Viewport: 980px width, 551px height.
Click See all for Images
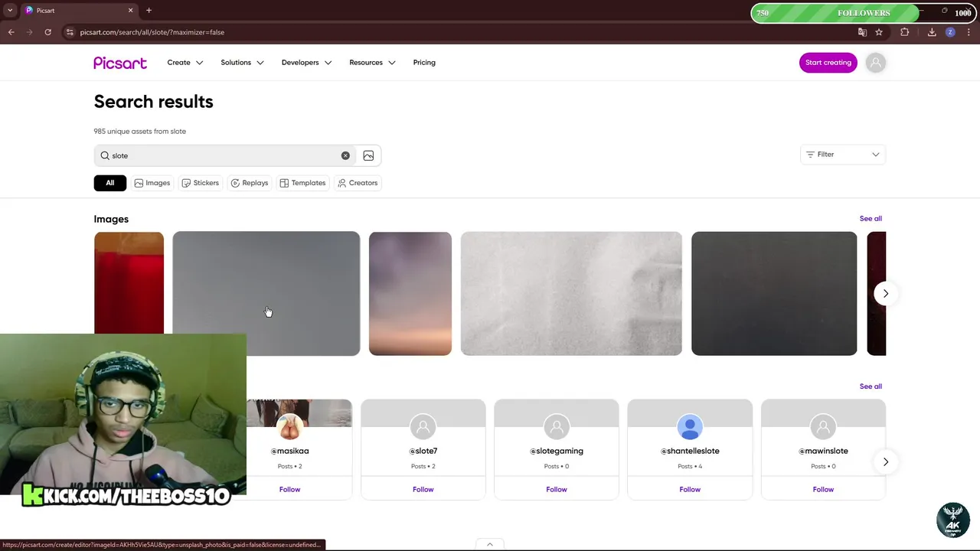tap(871, 219)
